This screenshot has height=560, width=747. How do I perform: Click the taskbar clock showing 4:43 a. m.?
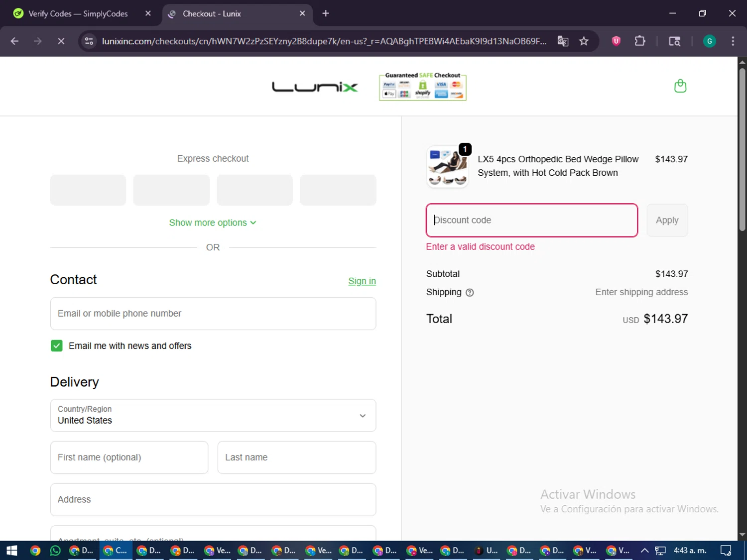pyautogui.click(x=690, y=551)
